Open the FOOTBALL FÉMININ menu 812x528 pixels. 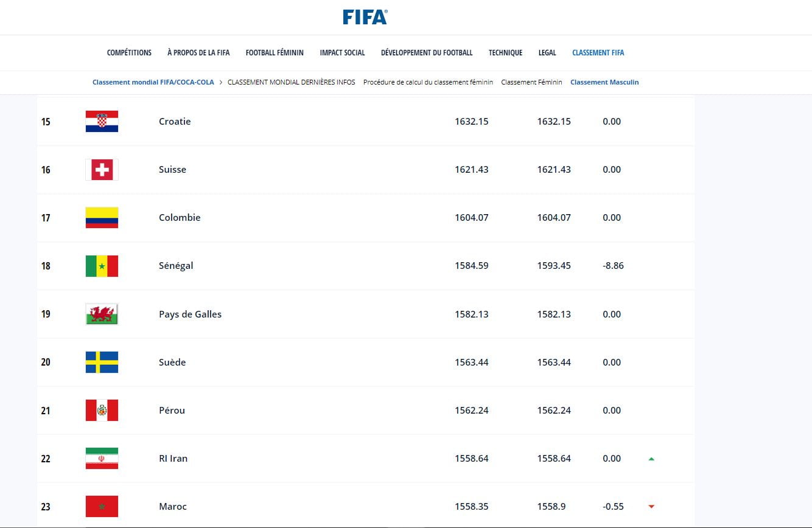point(275,53)
